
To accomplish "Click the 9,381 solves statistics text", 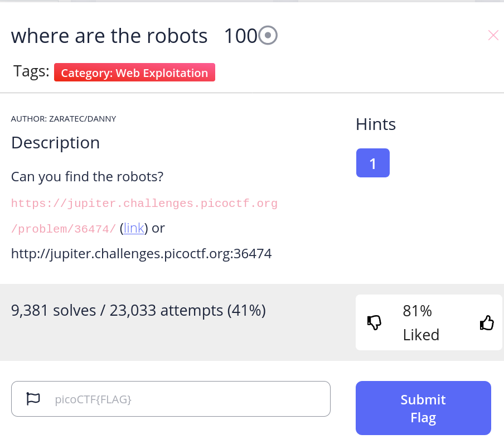I will click(x=138, y=310).
